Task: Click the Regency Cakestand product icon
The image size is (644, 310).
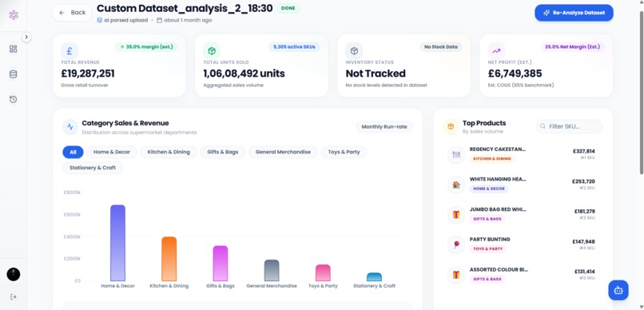Action: coord(456,155)
